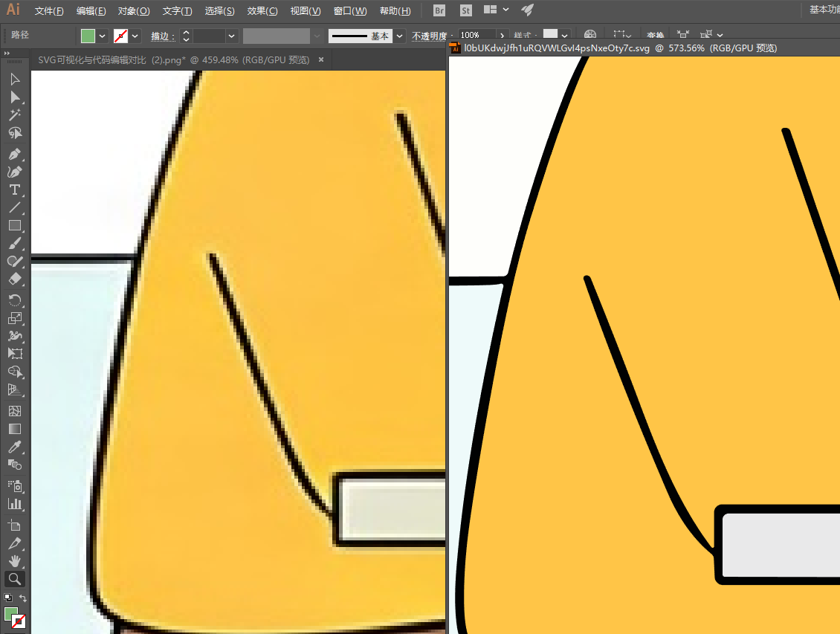Select the Shaper tool
The height and width of the screenshot is (634, 840).
click(15, 262)
